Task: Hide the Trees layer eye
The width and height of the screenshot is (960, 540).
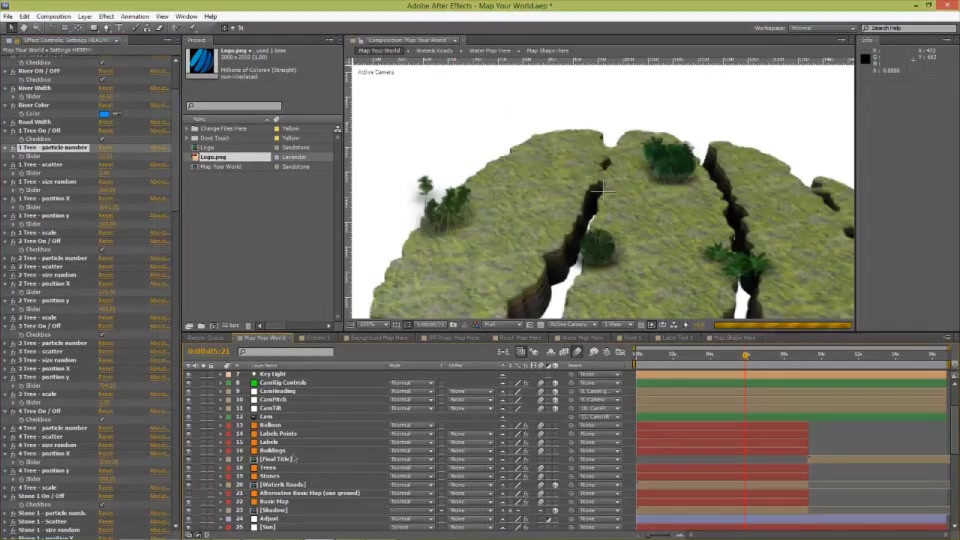Action: click(189, 468)
